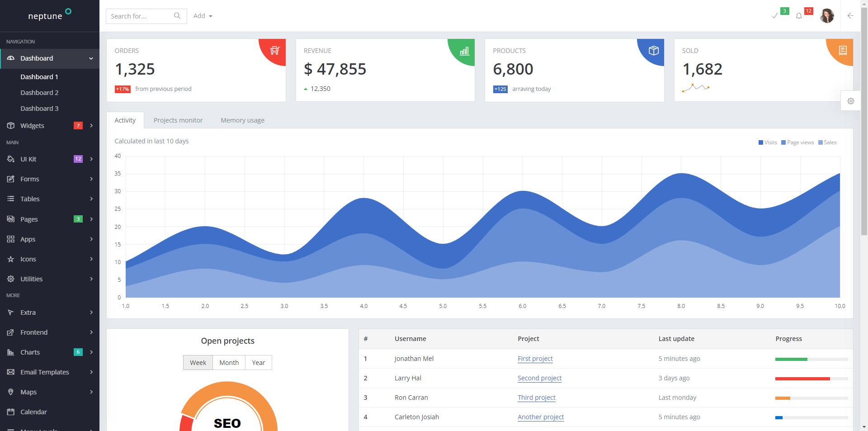The width and height of the screenshot is (868, 431).
Task: Click the Maps pin icon
Action: click(x=11, y=392)
